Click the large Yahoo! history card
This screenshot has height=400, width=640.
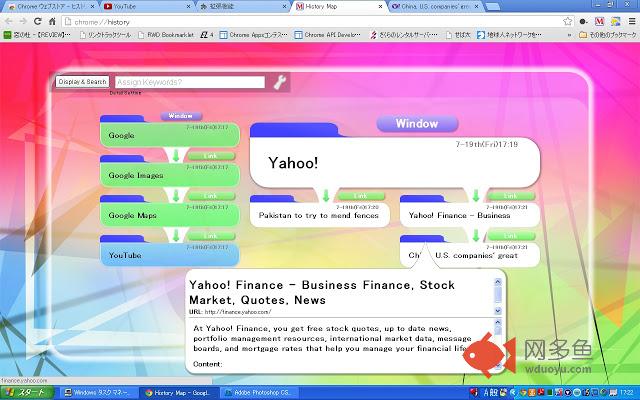[x=395, y=163]
